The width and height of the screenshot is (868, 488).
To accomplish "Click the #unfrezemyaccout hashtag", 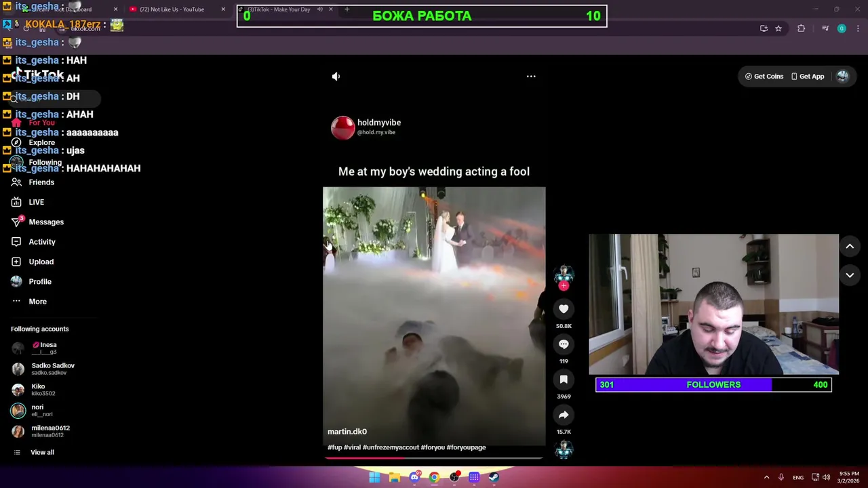I will (391, 447).
